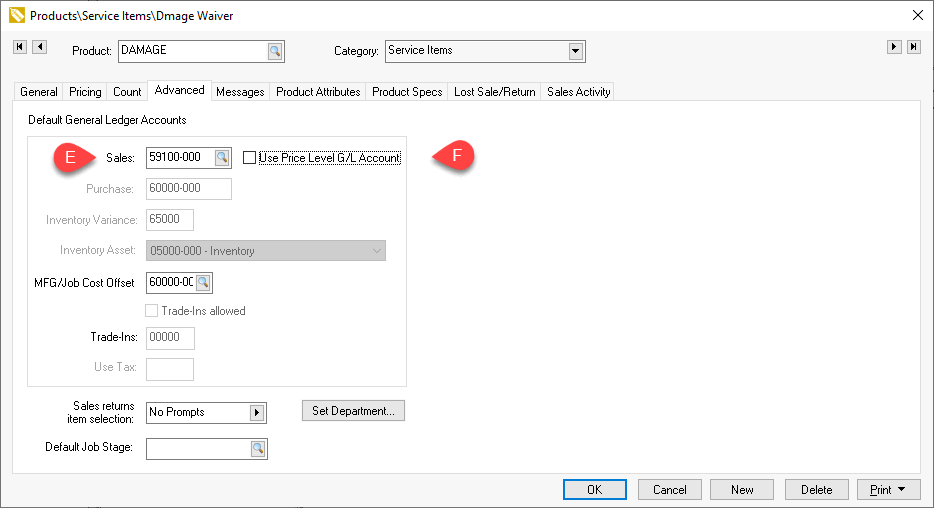This screenshot has height=508, width=934.
Task: Switch to the Sales Activity tab
Action: [x=578, y=92]
